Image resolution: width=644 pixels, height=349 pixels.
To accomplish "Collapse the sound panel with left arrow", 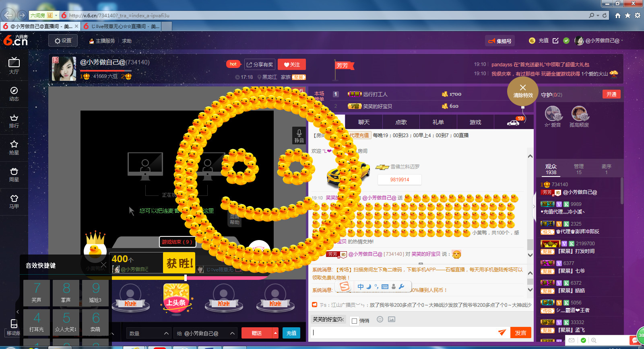I will click(x=18, y=312).
